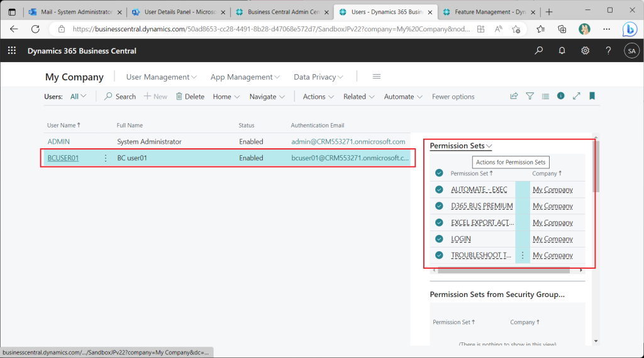This screenshot has height=358, width=644.
Task: Expand the User Management menu
Action: pos(161,77)
